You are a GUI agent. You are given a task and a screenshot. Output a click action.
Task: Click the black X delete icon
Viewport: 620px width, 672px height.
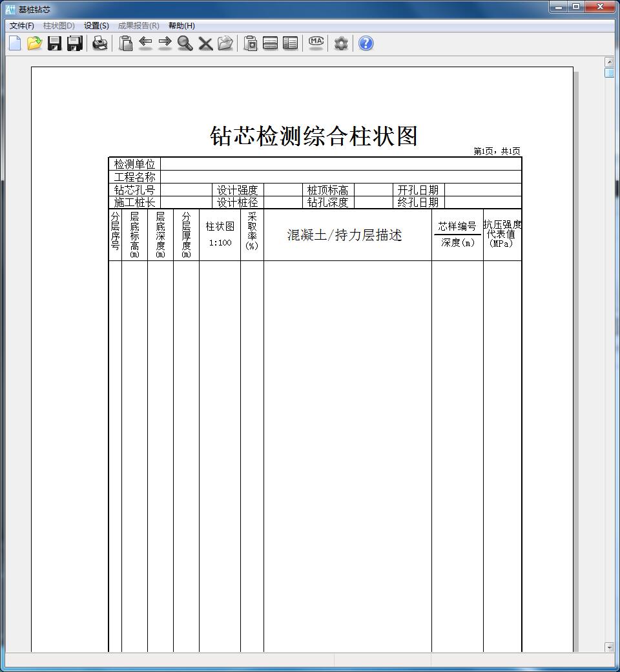point(205,43)
